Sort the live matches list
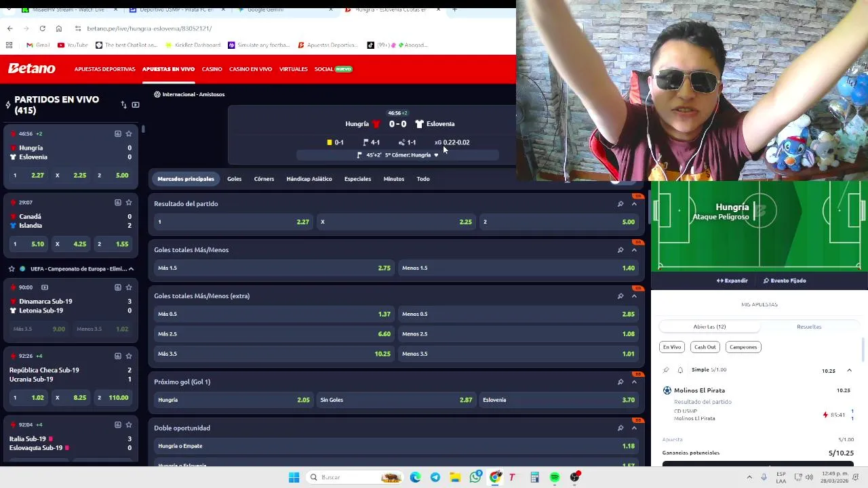Image resolution: width=868 pixels, height=488 pixels. coord(123,104)
